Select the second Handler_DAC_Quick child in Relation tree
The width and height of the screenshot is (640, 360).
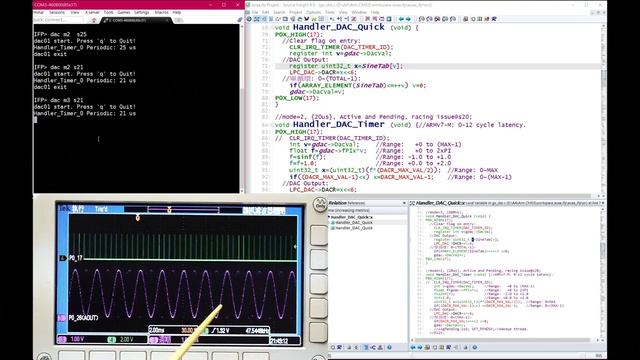[353, 228]
